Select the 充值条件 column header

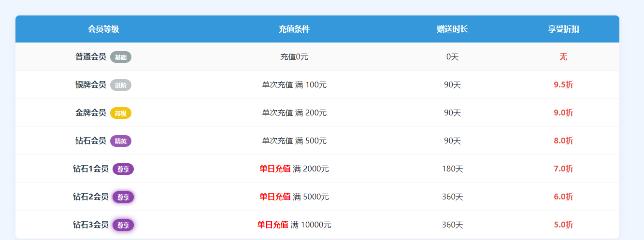coord(294,29)
